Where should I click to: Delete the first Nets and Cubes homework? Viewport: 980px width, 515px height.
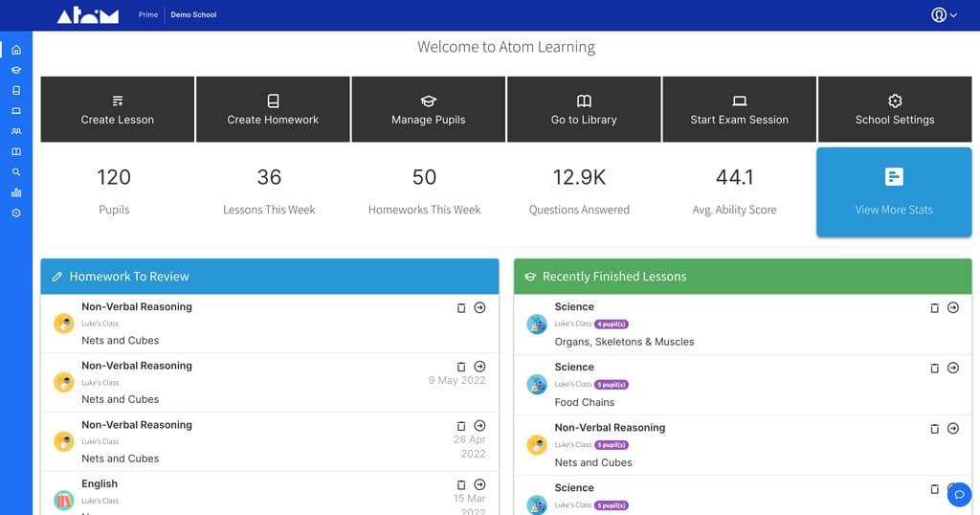pos(461,307)
